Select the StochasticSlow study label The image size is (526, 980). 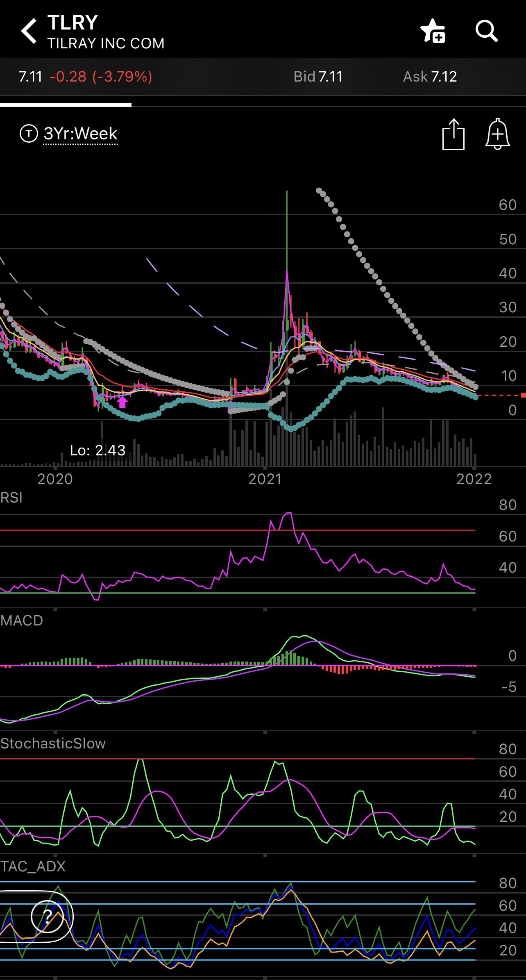(53, 744)
